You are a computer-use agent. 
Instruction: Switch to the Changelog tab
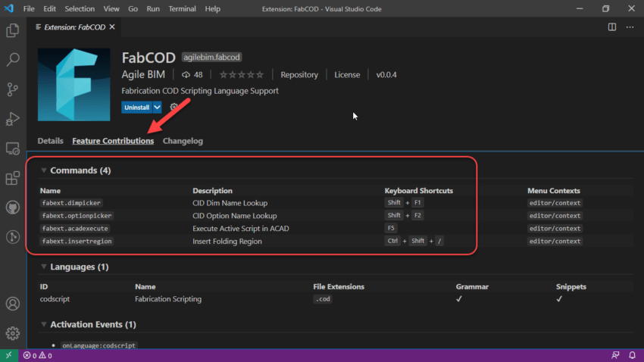(183, 141)
